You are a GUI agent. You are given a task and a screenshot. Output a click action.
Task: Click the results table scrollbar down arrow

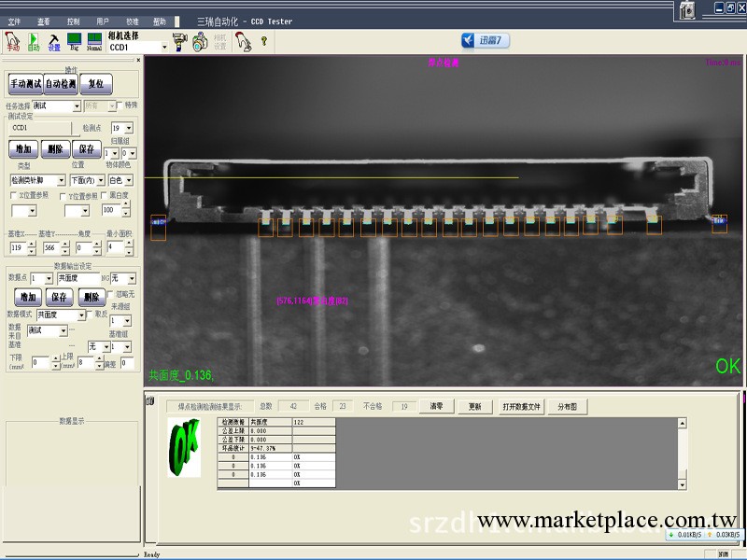point(682,484)
